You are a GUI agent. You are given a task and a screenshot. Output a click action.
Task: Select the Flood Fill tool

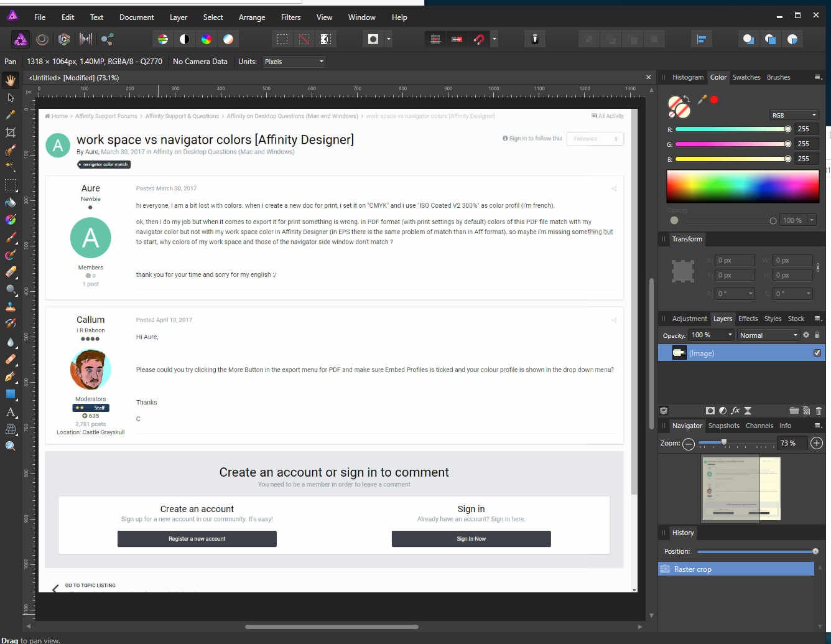pos(11,202)
